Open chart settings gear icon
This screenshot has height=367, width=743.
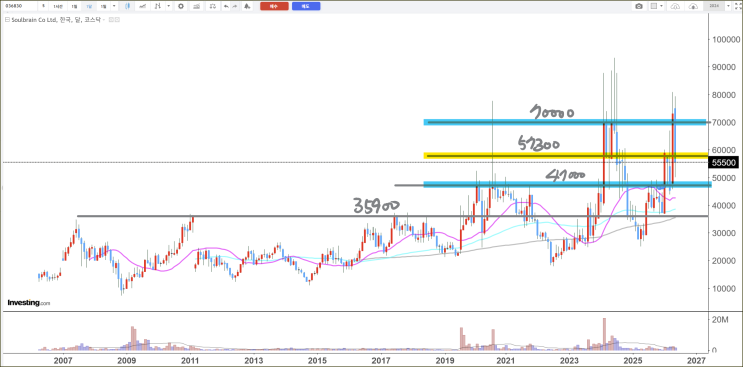click(x=181, y=6)
